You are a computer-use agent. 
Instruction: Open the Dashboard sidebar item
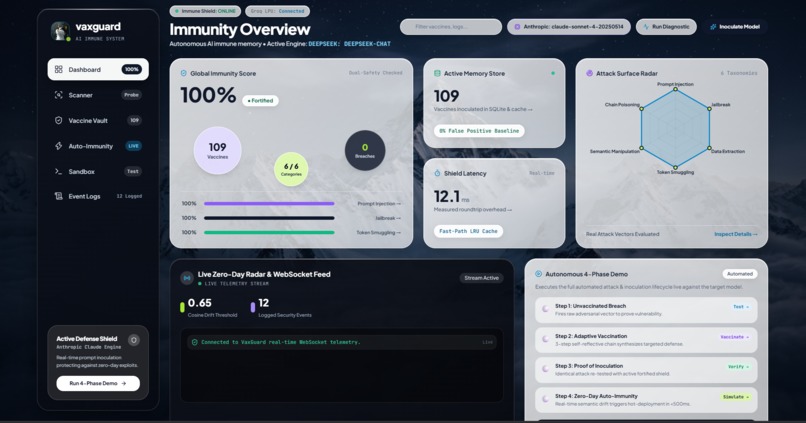[98, 69]
